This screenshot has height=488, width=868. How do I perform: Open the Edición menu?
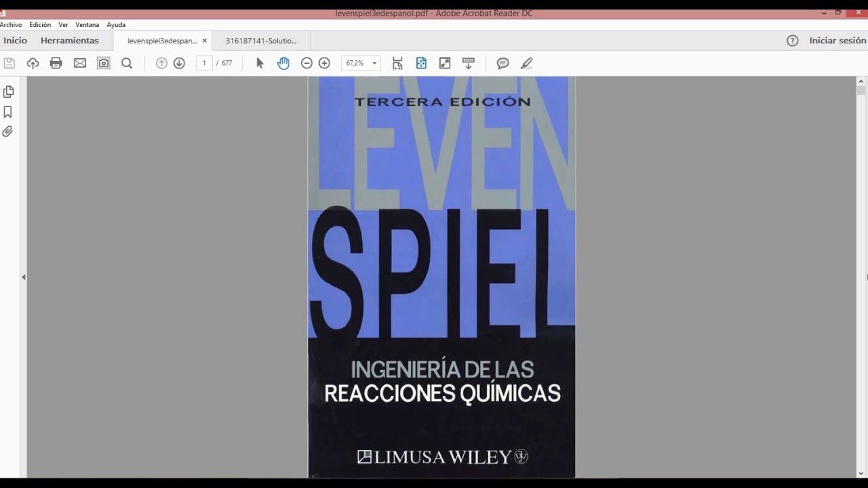40,24
